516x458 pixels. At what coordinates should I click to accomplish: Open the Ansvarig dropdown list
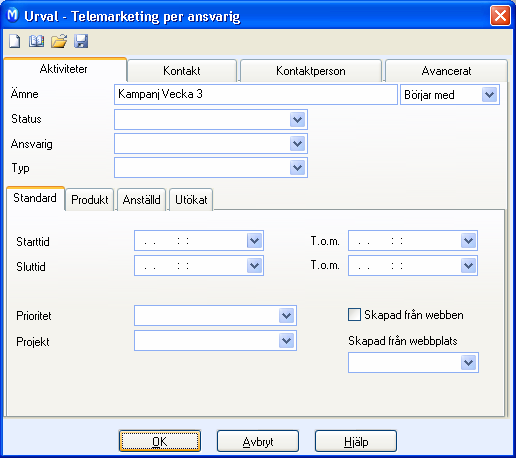pos(297,144)
